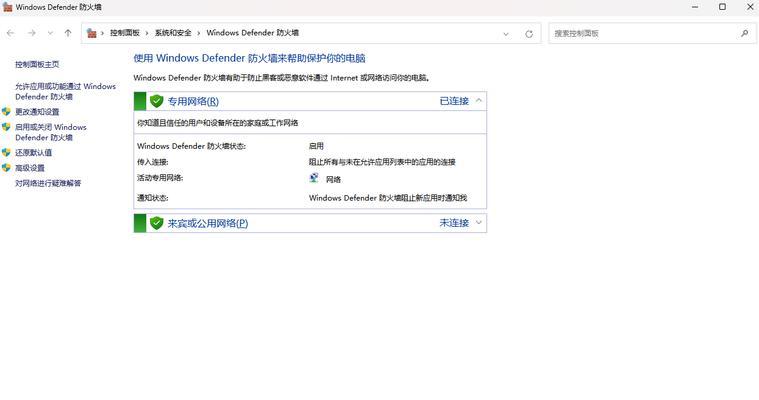This screenshot has height=400, width=759.
Task: Click green shield icon next to 来宾或公用网络
Action: click(x=156, y=223)
